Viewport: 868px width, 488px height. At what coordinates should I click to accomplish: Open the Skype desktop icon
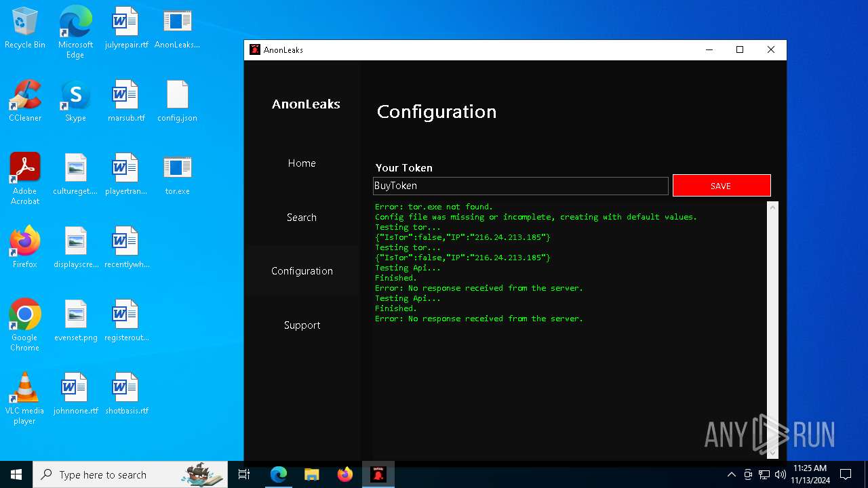[x=75, y=101]
